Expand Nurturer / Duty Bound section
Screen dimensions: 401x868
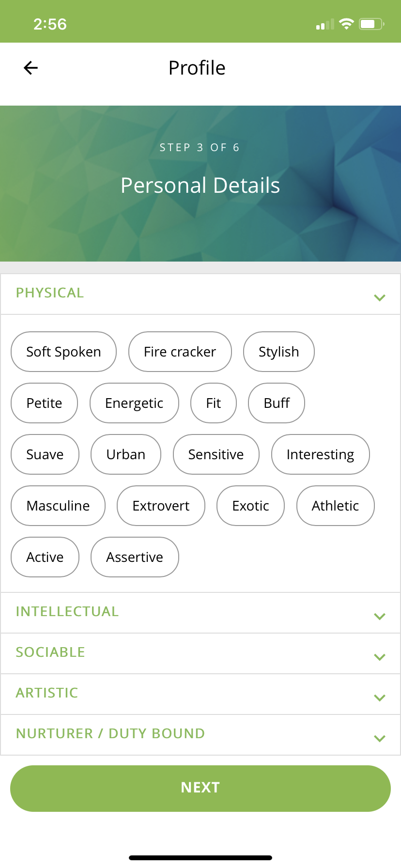coord(380,738)
